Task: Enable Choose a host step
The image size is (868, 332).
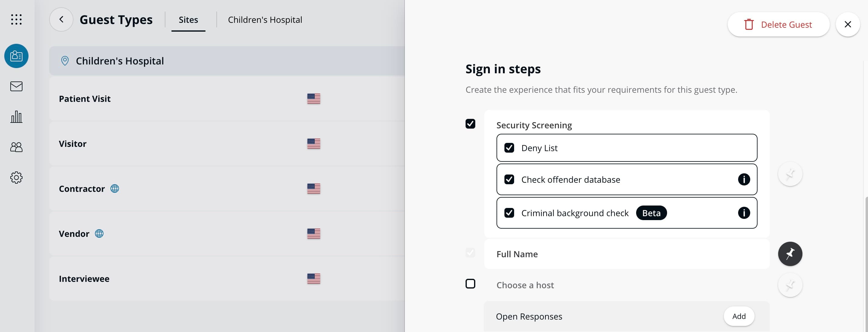Action: [x=470, y=284]
